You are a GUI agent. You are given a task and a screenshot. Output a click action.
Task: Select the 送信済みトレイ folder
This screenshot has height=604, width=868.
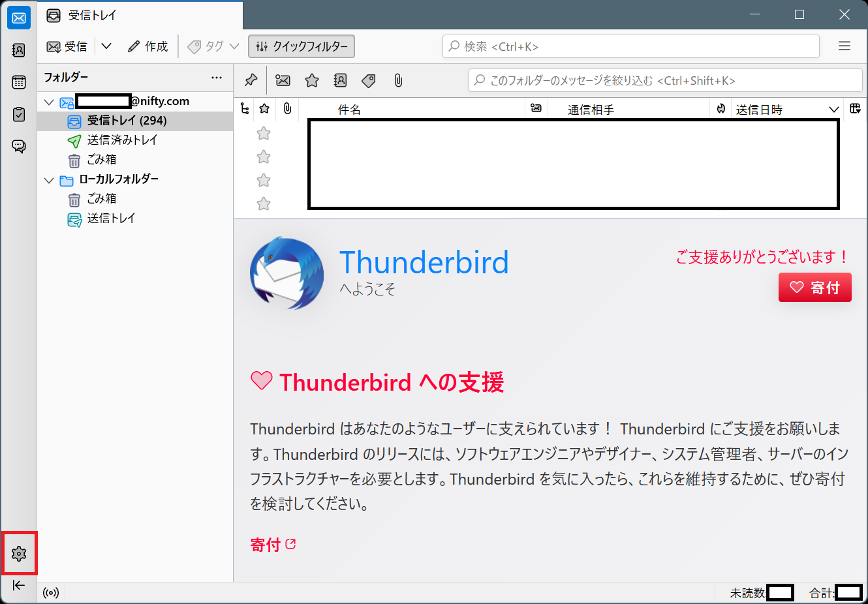click(122, 140)
